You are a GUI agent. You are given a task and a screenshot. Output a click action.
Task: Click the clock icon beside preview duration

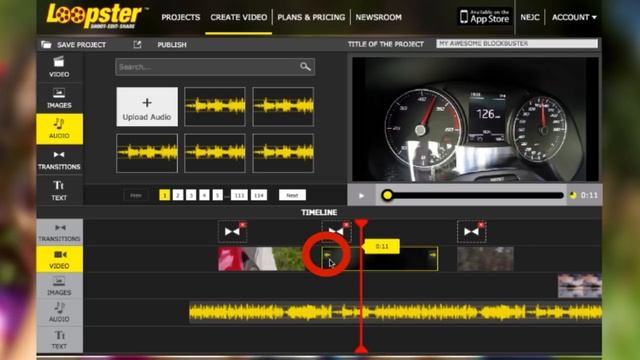(573, 196)
